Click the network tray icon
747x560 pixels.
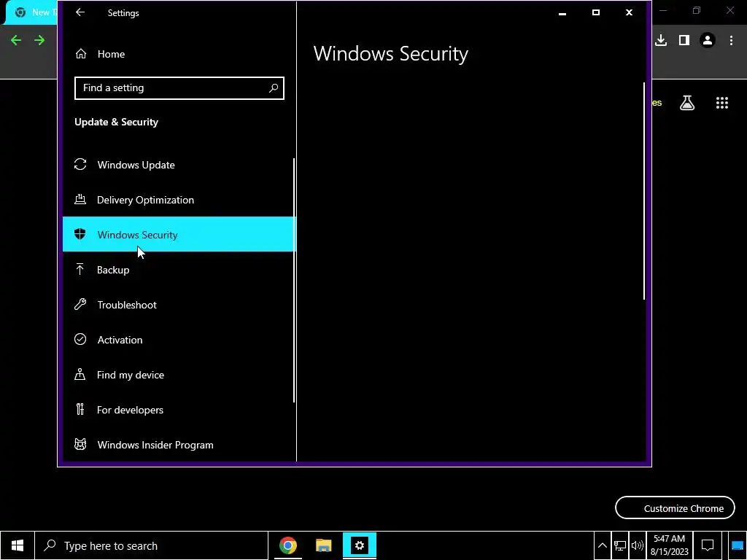click(620, 545)
